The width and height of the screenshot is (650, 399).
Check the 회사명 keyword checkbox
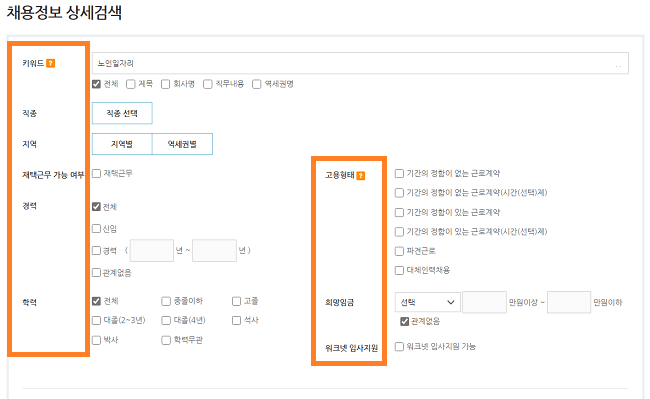tap(165, 84)
